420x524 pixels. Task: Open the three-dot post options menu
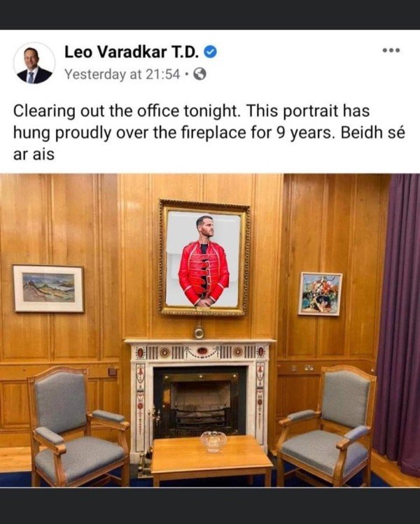point(391,50)
